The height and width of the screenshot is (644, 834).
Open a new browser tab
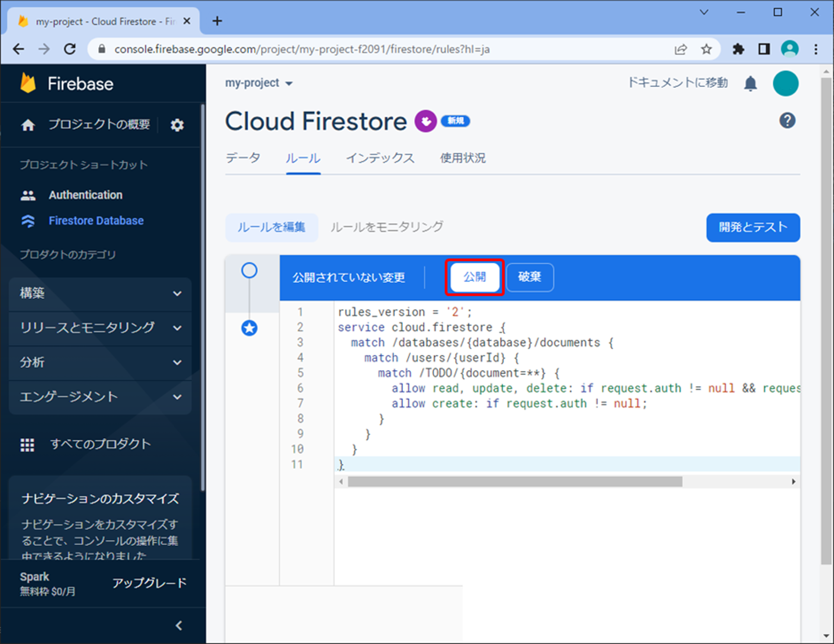click(217, 21)
